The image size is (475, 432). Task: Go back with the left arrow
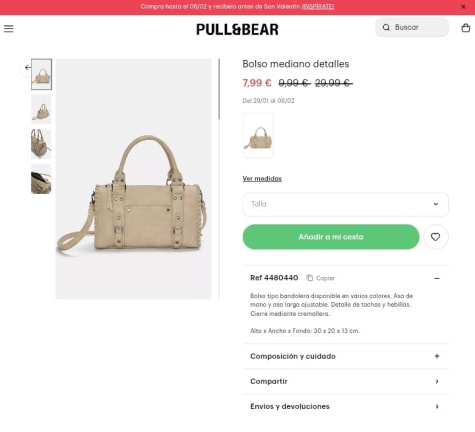27,68
